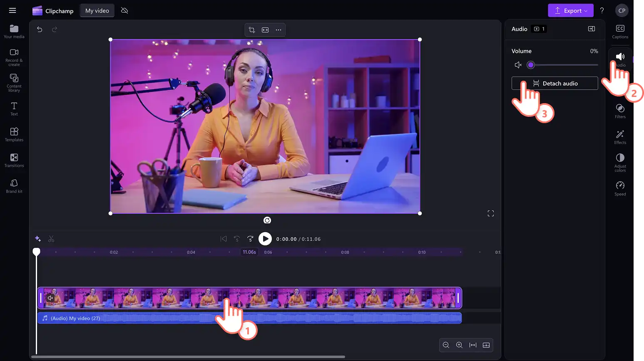Image resolution: width=644 pixels, height=361 pixels.
Task: Click the video preview canvas
Action: pyautogui.click(x=265, y=126)
